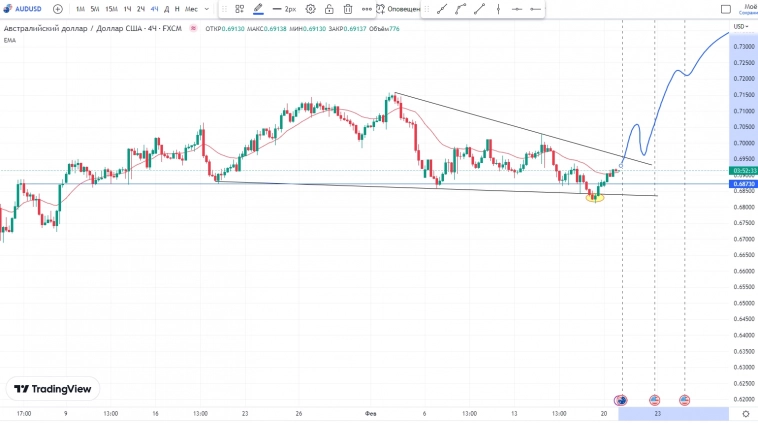758x423 pixels.
Task: Click the Фев date axis label
Action: point(370,414)
